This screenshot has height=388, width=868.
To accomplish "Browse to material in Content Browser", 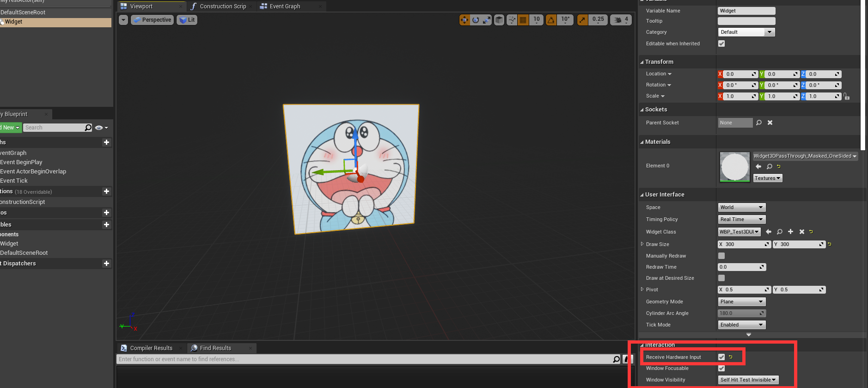I will pyautogui.click(x=770, y=166).
